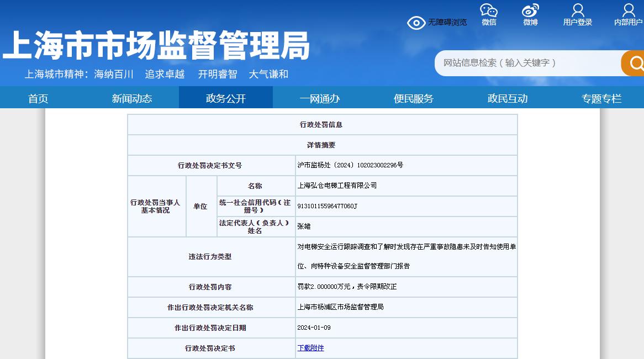Go to 首页 in the navigation bar

(38, 98)
